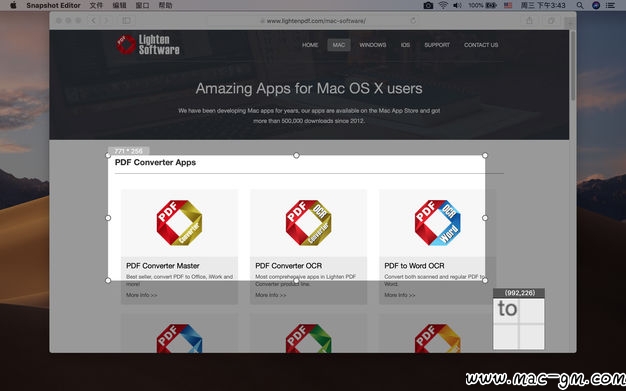
Task: Open the PDF to Word OCR title link
Action: click(x=414, y=266)
